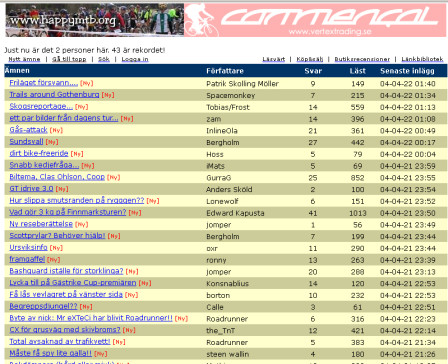Click author name Anders Sköld
The image size is (448, 364).
point(229,189)
